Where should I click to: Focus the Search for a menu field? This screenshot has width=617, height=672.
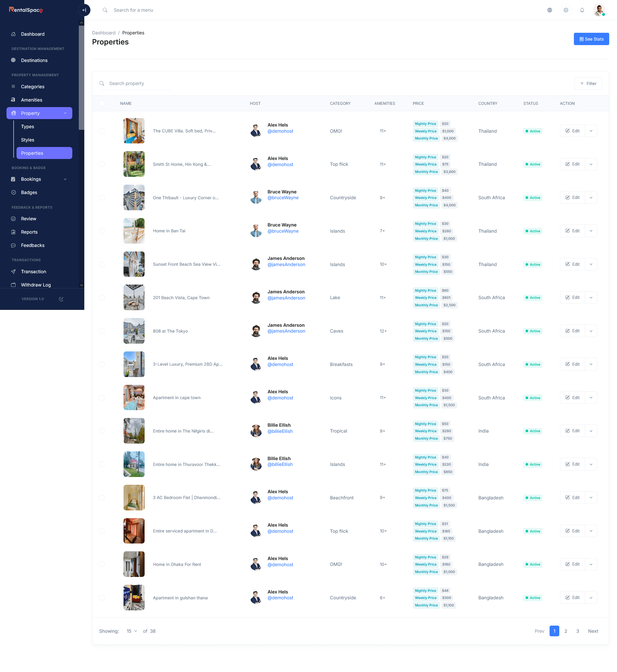pos(133,10)
